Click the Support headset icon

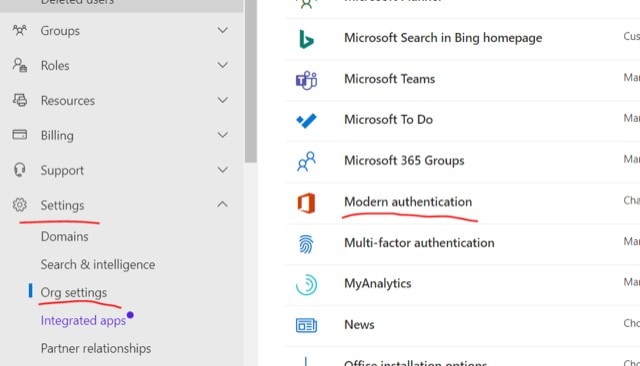pos(20,170)
